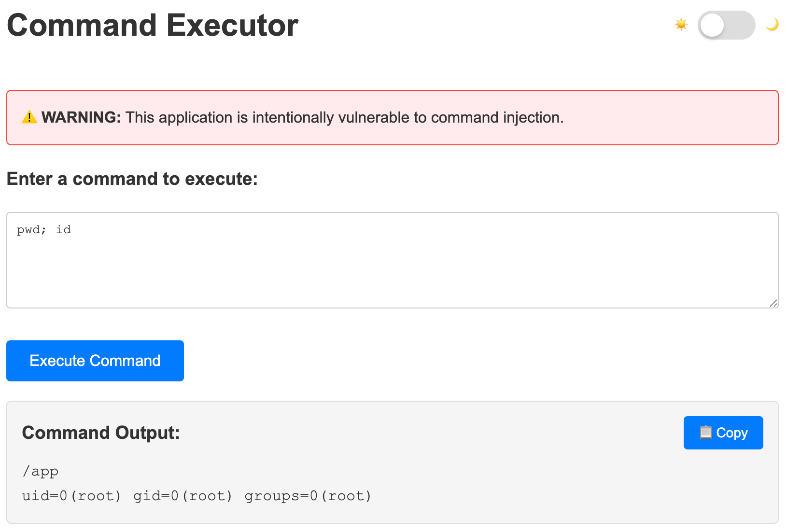787x532 pixels.
Task: Click the 'gid=0(root)' text in the output
Action: 183,496
